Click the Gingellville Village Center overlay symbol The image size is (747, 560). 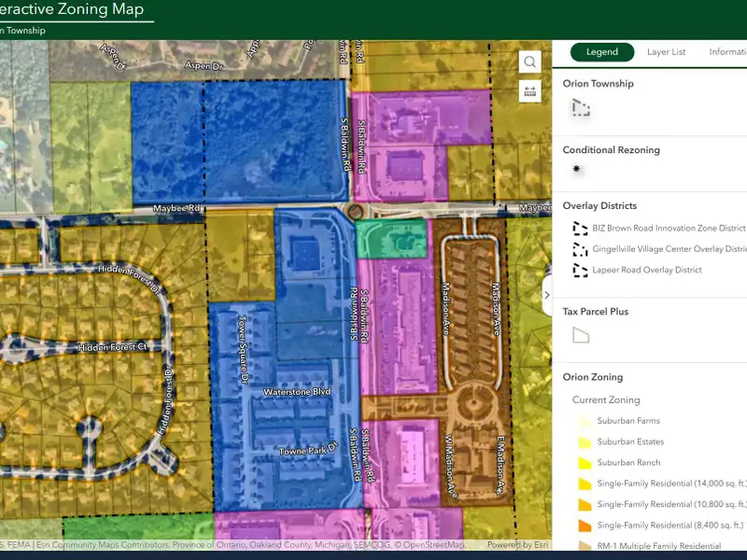point(581,249)
